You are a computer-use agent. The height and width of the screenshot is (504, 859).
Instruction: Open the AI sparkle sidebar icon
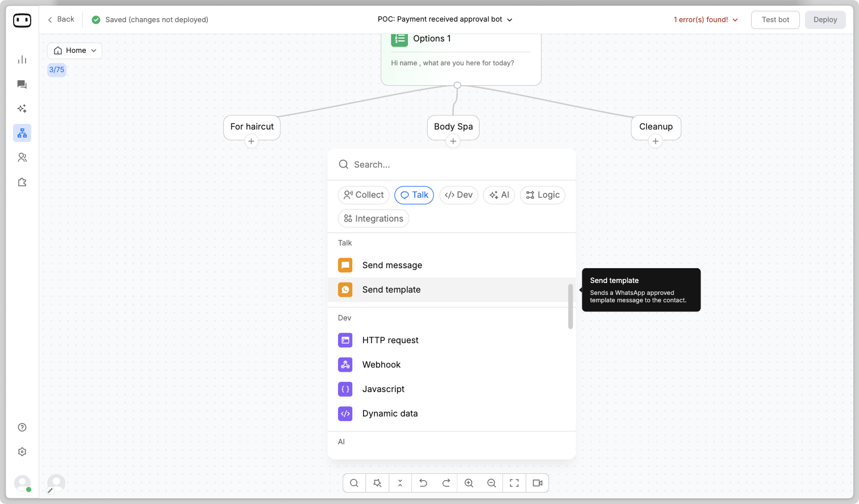pyautogui.click(x=22, y=109)
